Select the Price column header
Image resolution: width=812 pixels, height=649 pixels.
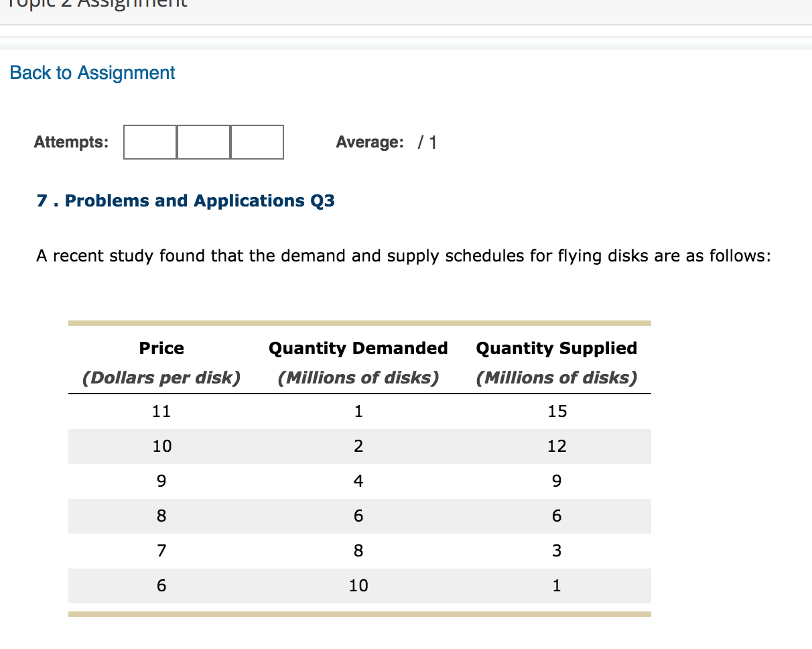pyautogui.click(x=161, y=348)
